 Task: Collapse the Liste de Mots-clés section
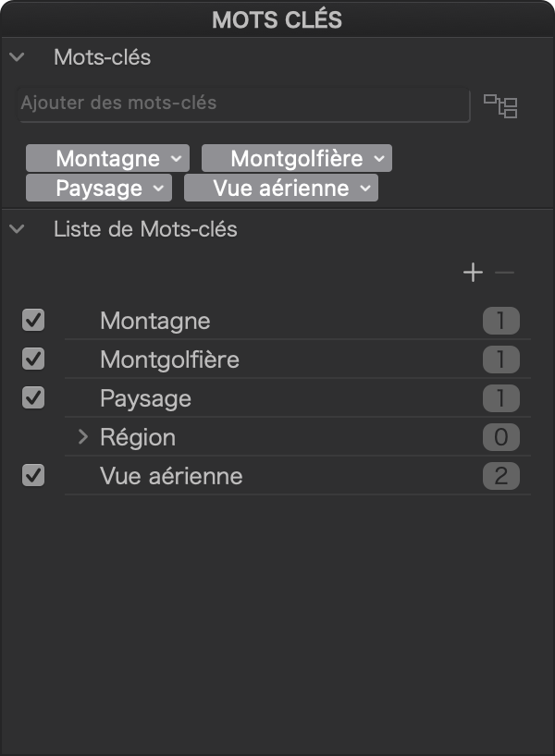[x=17, y=228]
